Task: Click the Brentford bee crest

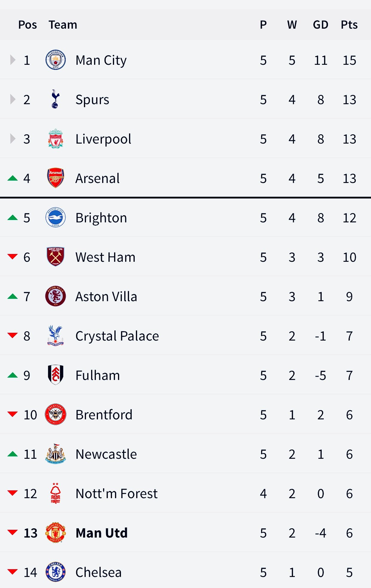Action: pyautogui.click(x=56, y=415)
